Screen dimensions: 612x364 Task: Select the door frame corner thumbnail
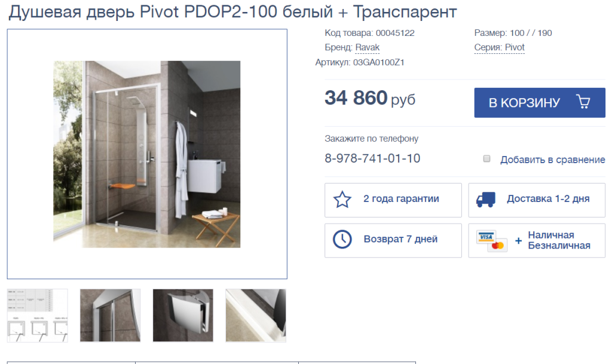pos(110,316)
